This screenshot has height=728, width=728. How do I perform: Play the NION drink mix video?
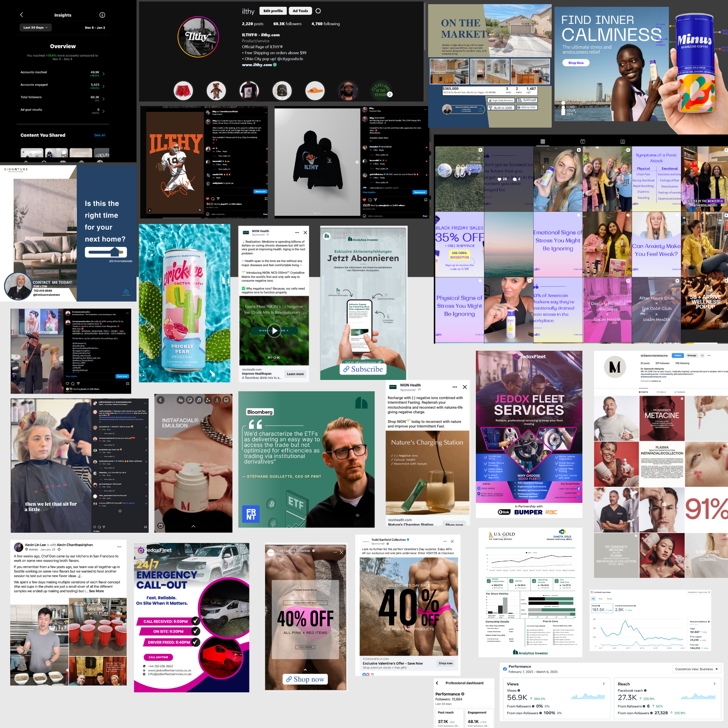click(x=274, y=331)
